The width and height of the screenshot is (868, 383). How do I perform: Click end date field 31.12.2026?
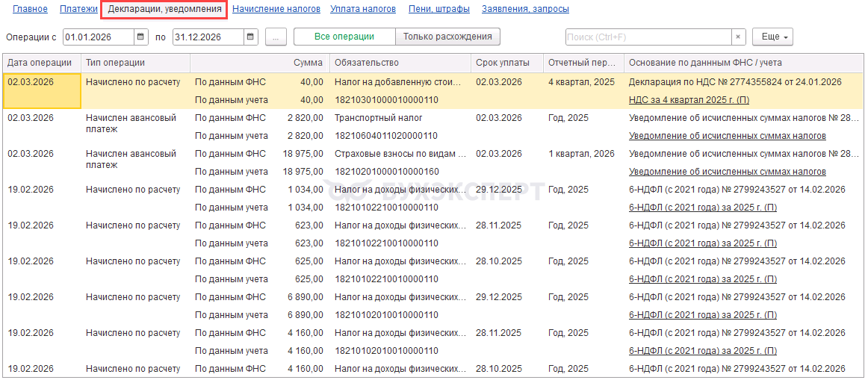coord(208,37)
